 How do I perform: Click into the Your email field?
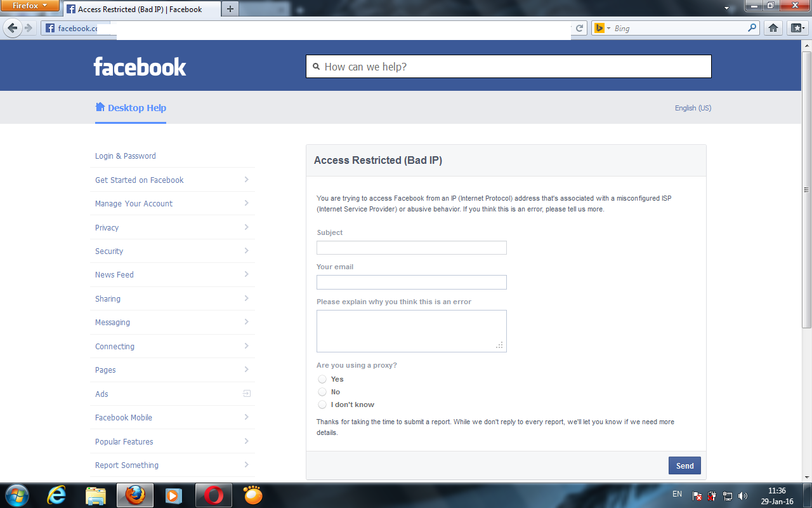point(411,283)
